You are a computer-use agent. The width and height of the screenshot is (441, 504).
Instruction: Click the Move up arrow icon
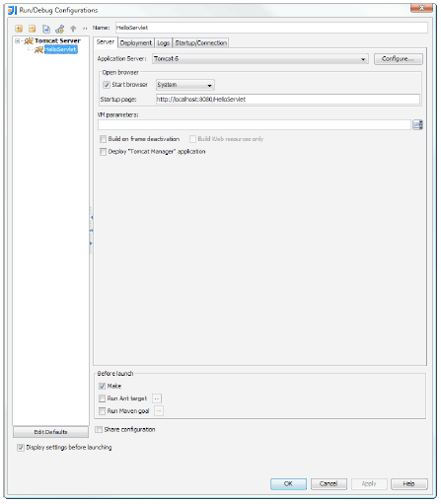(x=73, y=29)
